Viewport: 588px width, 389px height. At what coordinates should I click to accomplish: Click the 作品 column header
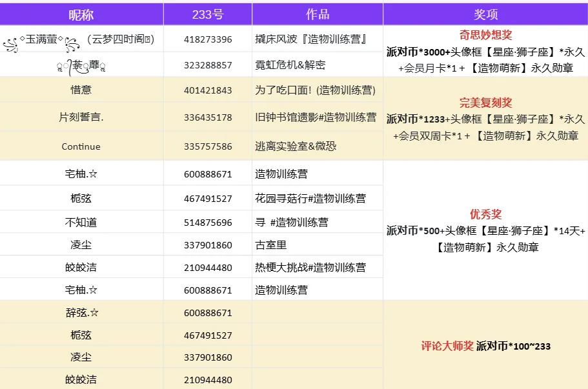318,15
